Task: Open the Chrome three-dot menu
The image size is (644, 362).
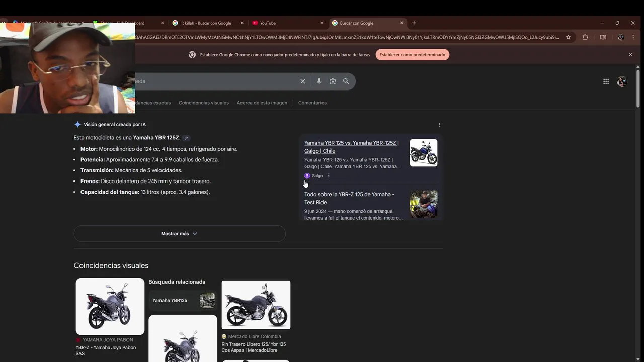Action: pos(633,37)
